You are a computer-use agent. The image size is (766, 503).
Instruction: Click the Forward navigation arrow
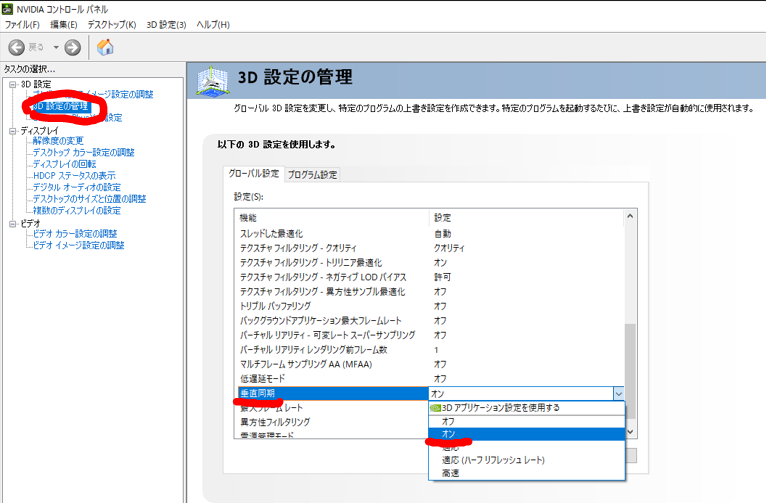(x=72, y=47)
